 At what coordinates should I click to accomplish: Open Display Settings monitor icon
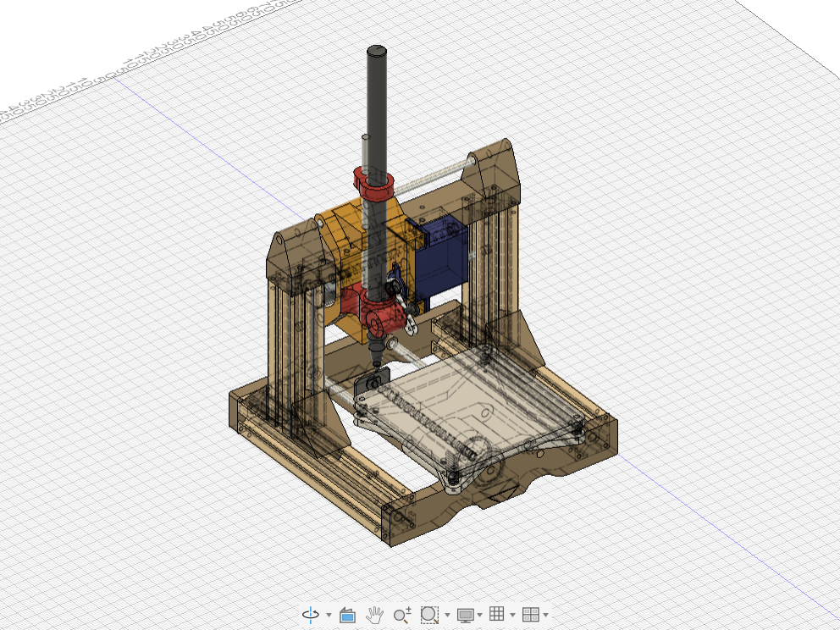click(465, 615)
